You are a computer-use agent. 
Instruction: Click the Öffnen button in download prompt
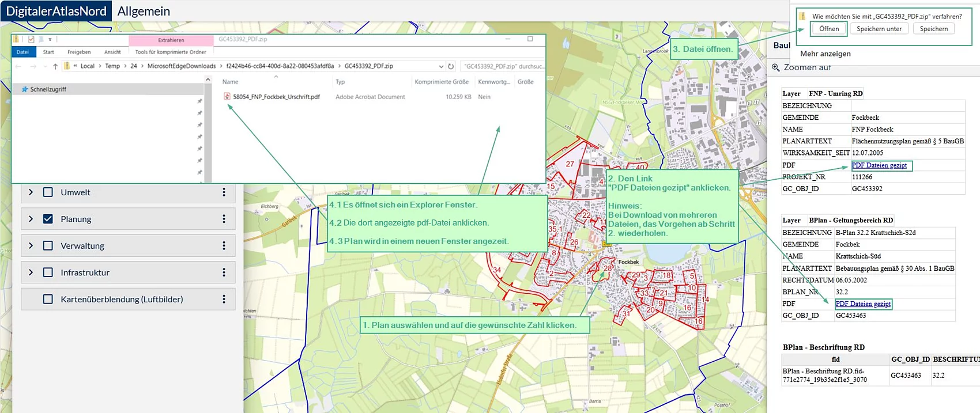(x=829, y=29)
